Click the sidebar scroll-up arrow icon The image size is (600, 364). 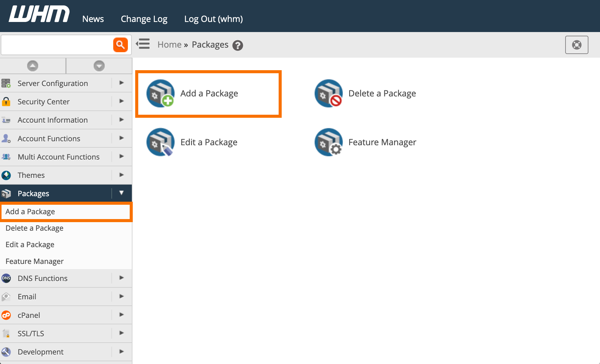pos(33,66)
